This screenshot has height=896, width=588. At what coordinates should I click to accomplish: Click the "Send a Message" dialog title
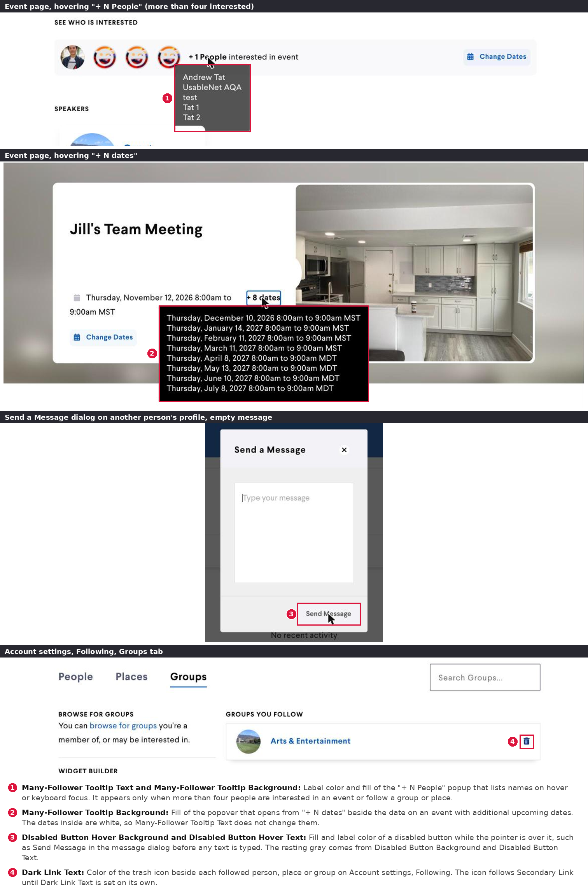point(270,450)
